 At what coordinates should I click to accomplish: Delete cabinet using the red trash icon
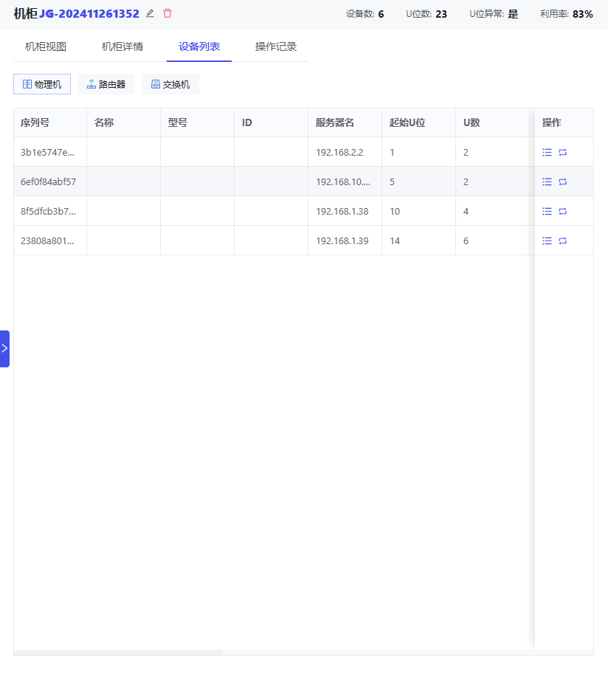coord(167,13)
